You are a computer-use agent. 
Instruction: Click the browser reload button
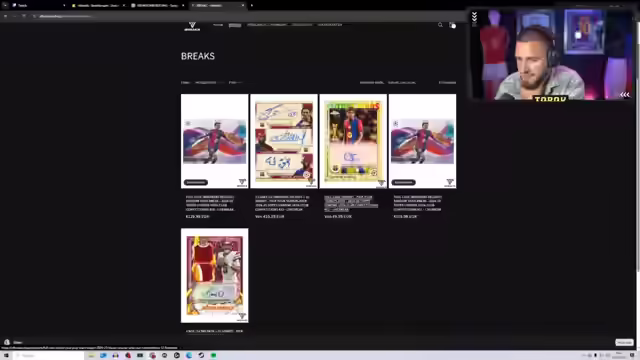pos(24,16)
